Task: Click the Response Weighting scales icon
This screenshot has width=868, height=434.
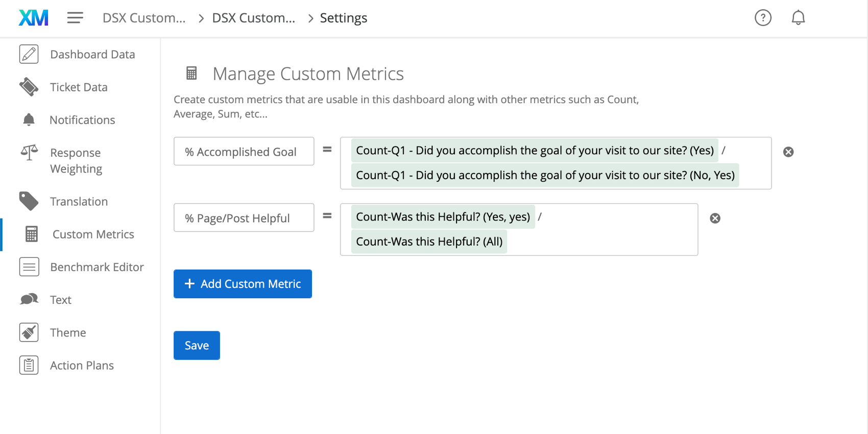Action: coord(29,152)
